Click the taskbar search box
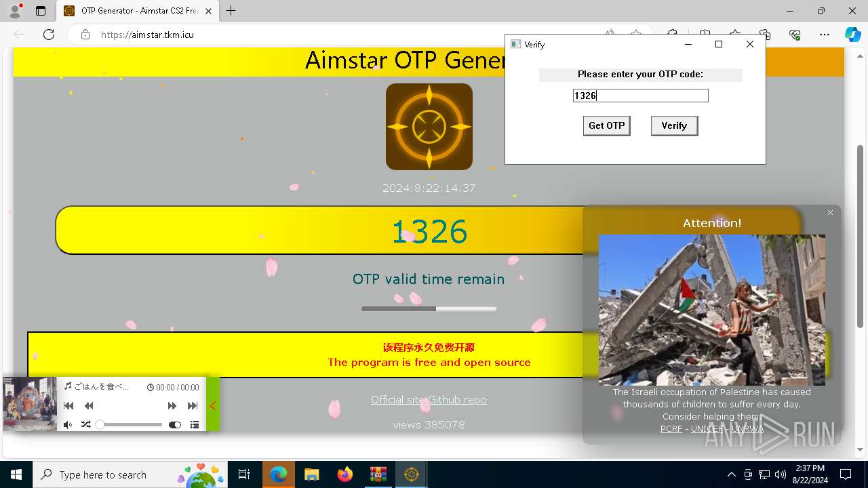The image size is (868, 488). click(130, 474)
